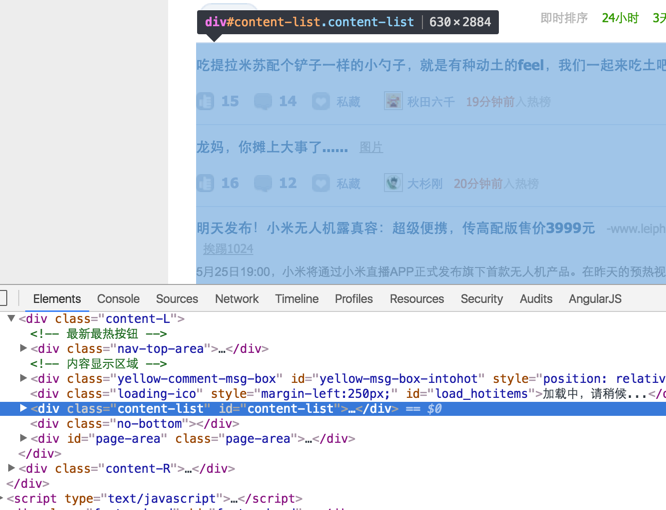The height and width of the screenshot is (510, 666).
Task: Expand the page-area div node
Action: (23, 438)
